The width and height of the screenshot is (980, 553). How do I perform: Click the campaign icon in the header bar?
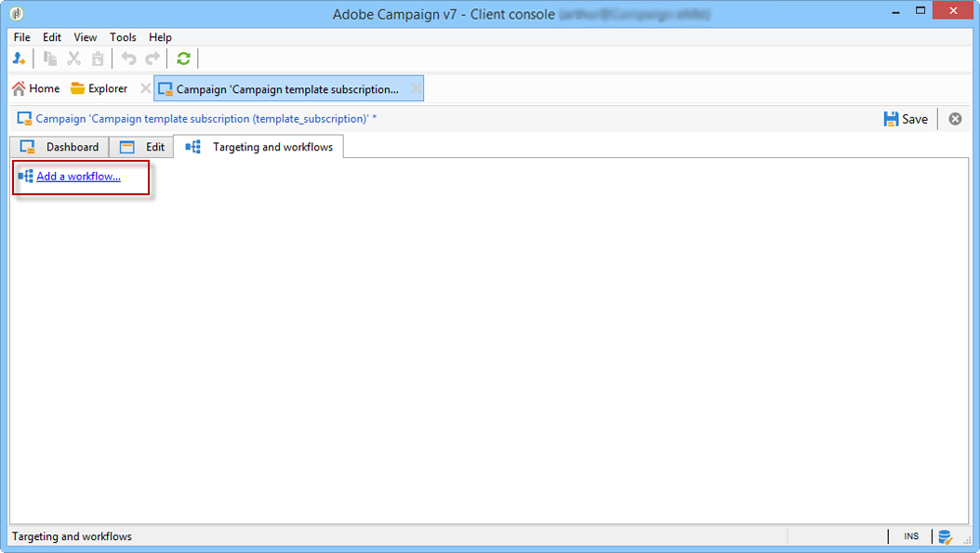tap(24, 119)
